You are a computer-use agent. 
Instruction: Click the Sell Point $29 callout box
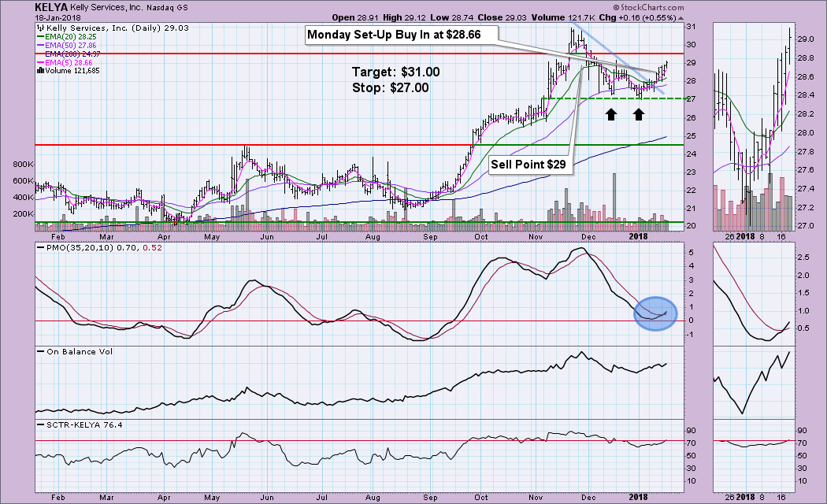coord(532,164)
